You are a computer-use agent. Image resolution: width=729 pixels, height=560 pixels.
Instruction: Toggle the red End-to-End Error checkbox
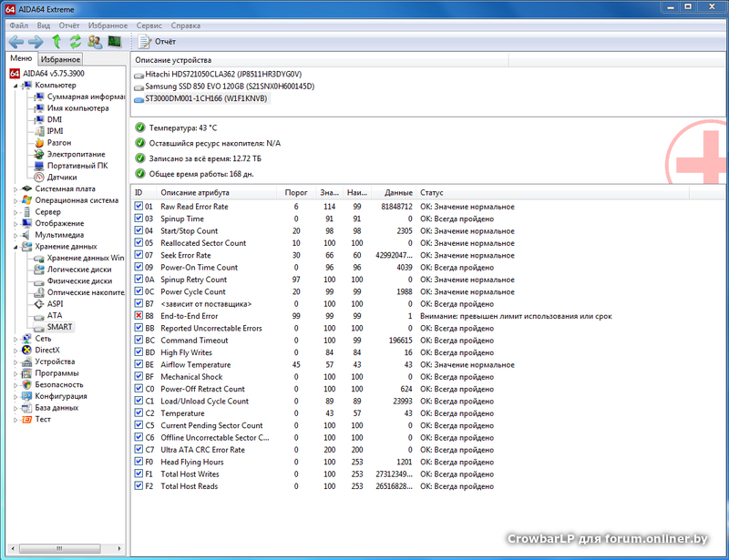(139, 316)
